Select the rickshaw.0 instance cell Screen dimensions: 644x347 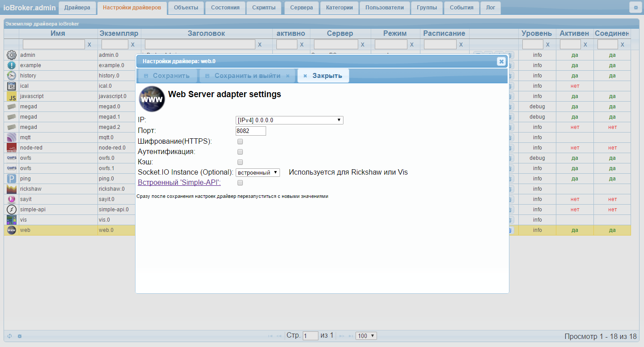click(116, 189)
